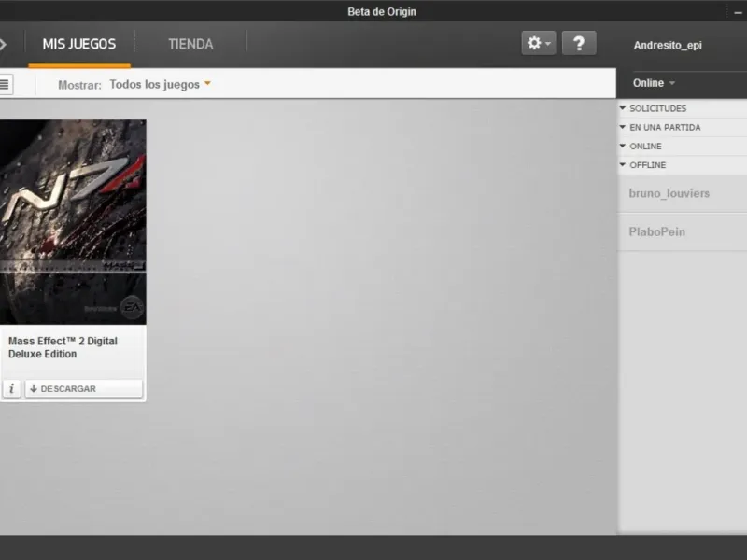
Task: Switch to the TIENDA tab
Action: [190, 44]
